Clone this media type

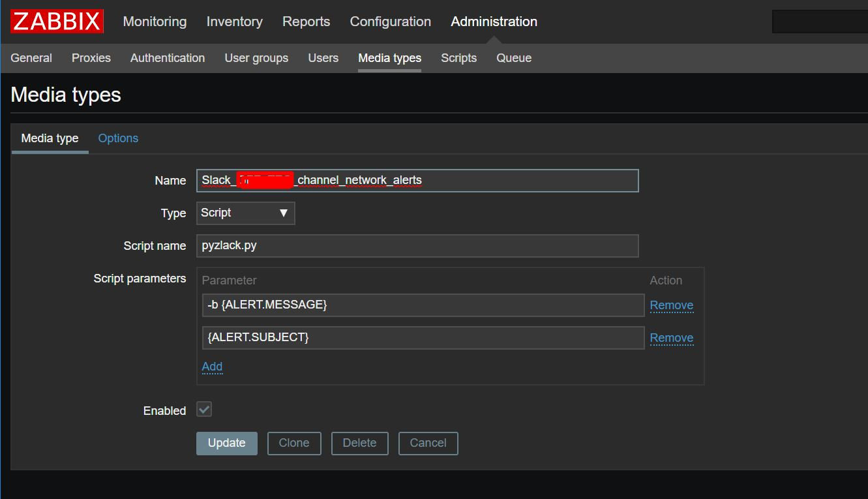click(x=294, y=443)
